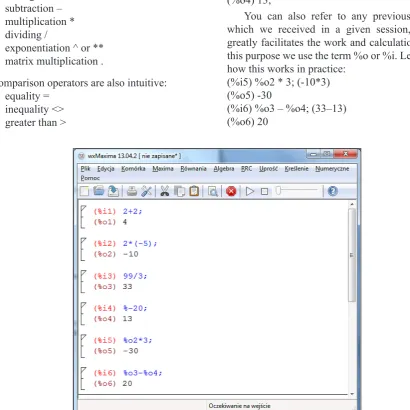410x410 pixels.
Task: Adjust the animation slider in the toolbar
Action: click(x=297, y=191)
